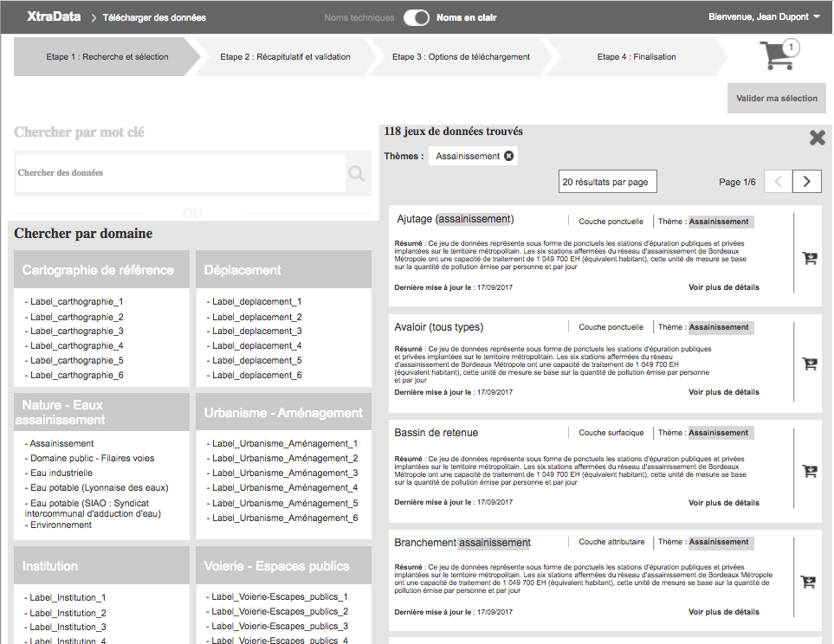Click the Valider ma sélection button
Screen dimensions: 834x644
(776, 99)
